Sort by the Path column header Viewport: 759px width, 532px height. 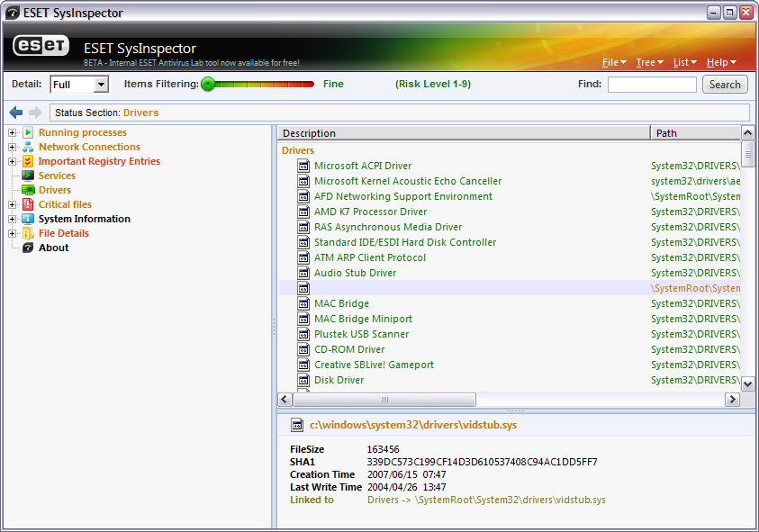[x=696, y=133]
